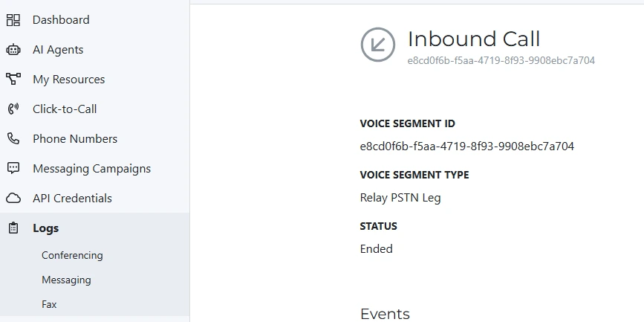Viewport: 644px width, 322px height.
Task: Collapse the Logs menu section
Action: [x=46, y=228]
